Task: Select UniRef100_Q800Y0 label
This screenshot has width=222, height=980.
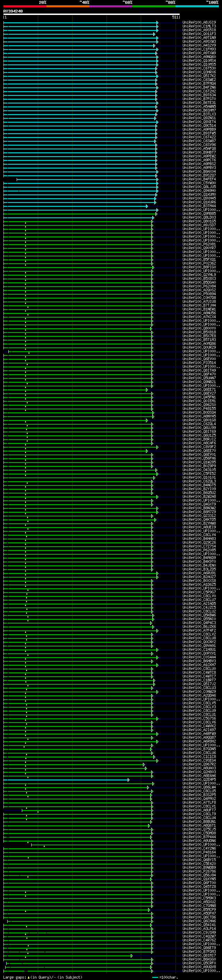Action: click(199, 328)
